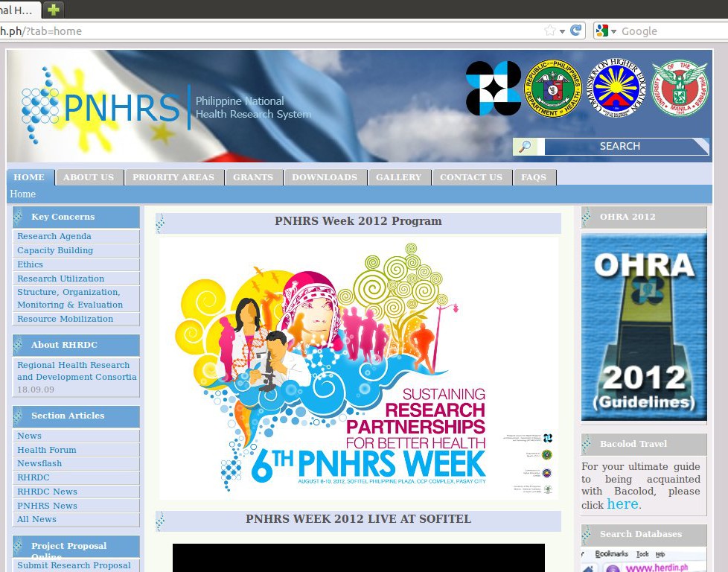This screenshot has height=572, width=728.
Task: Click the University of the Philippines Manila seal
Action: pos(680,89)
